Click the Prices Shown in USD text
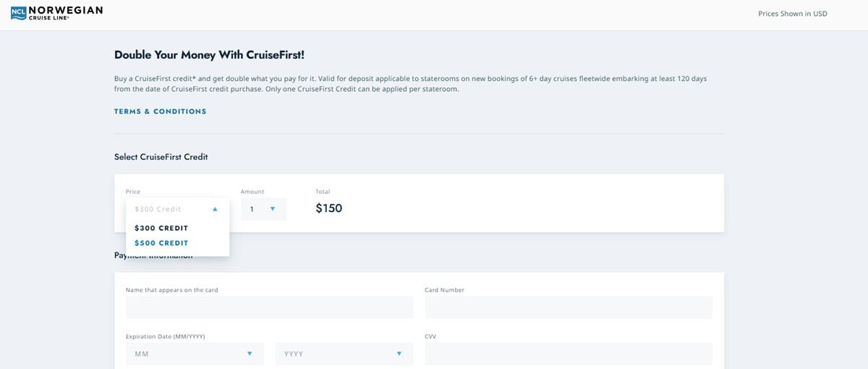This screenshot has height=369, width=868. 792,14
